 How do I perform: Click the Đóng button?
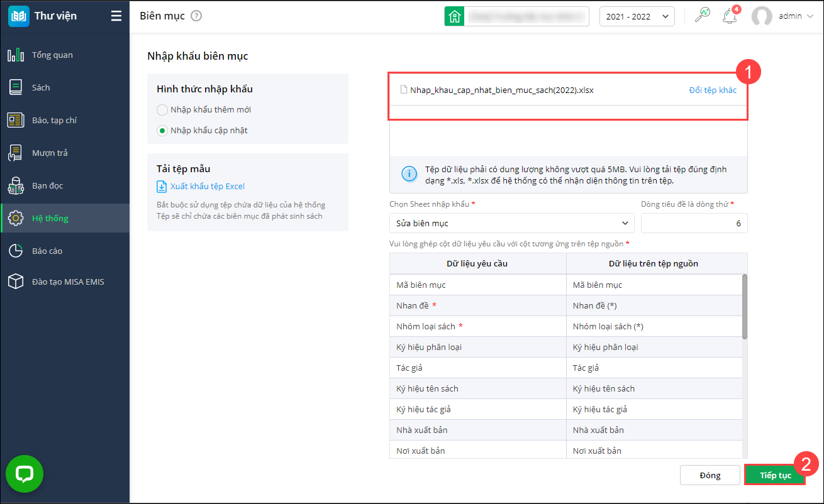pos(710,475)
